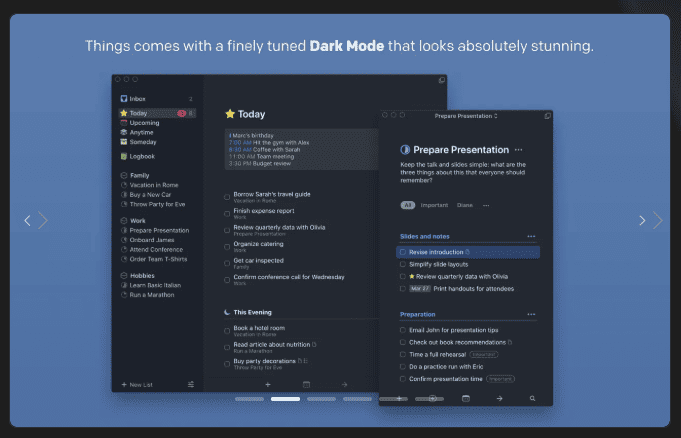Screen dimensions: 681x438
Task: Check off Organize catering
Action: [x=227, y=246]
